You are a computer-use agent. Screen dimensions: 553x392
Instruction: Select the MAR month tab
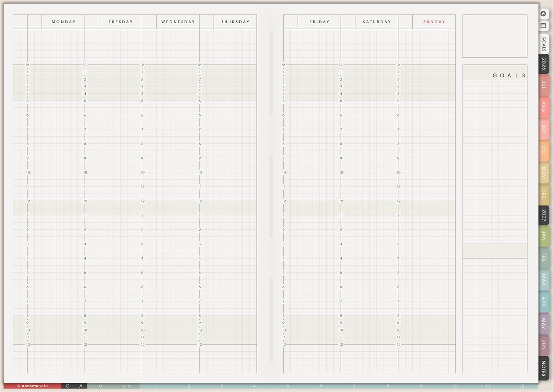coord(544,280)
